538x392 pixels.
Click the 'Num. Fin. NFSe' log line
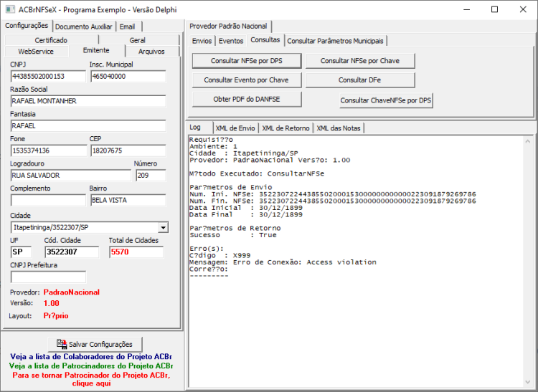tap(332, 201)
